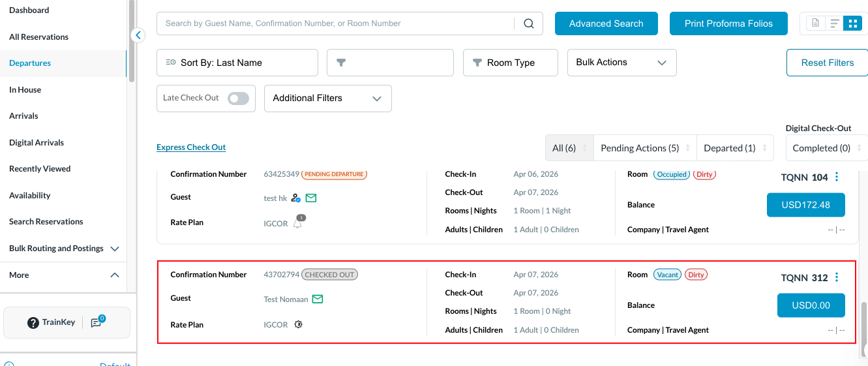Click the Express Check Out link
The height and width of the screenshot is (366, 868).
pos(191,147)
